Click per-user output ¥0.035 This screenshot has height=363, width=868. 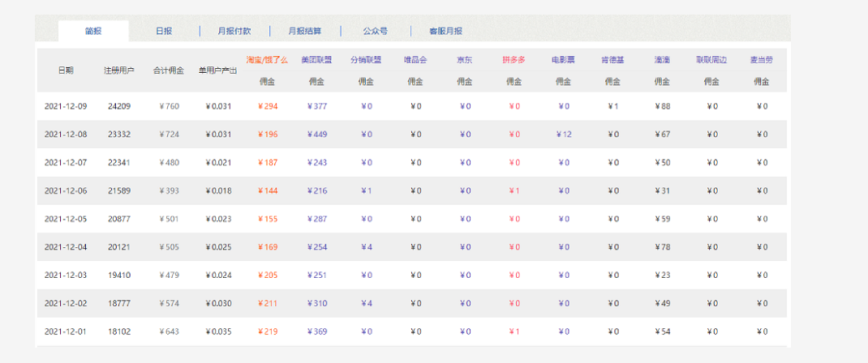218,331
